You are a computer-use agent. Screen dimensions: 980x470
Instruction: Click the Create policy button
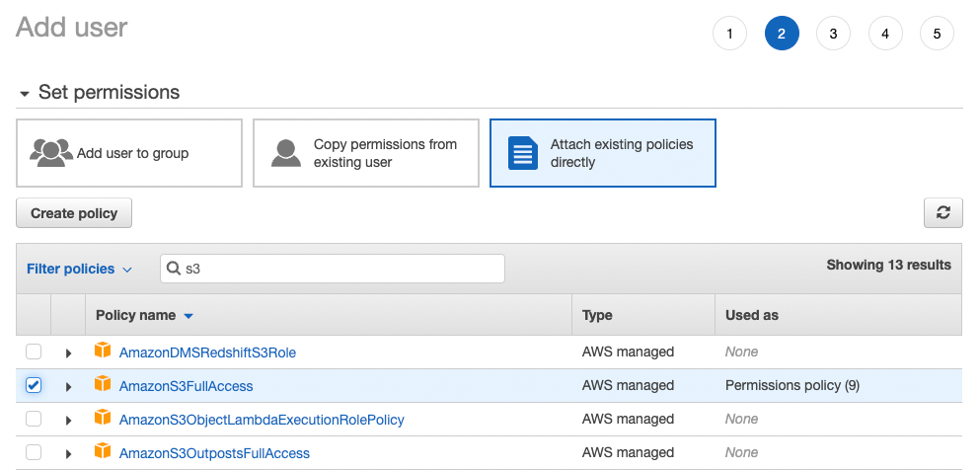[74, 213]
